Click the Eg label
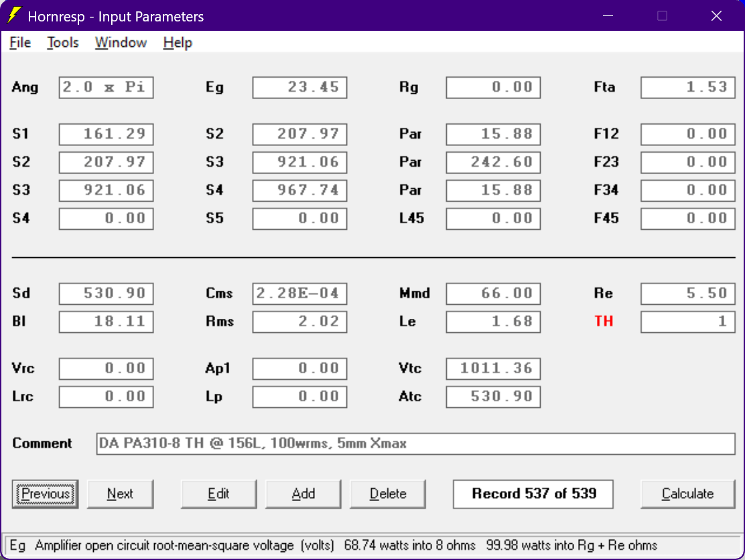The height and width of the screenshot is (560, 745). click(215, 87)
